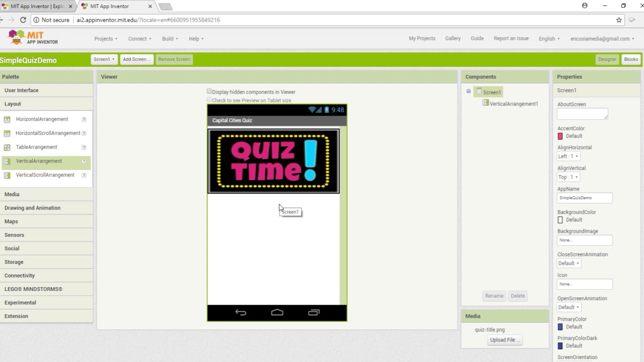Open help for VerticalScrollArrangement
Image resolution: width=644 pixels, height=362 pixels.
[x=84, y=175]
